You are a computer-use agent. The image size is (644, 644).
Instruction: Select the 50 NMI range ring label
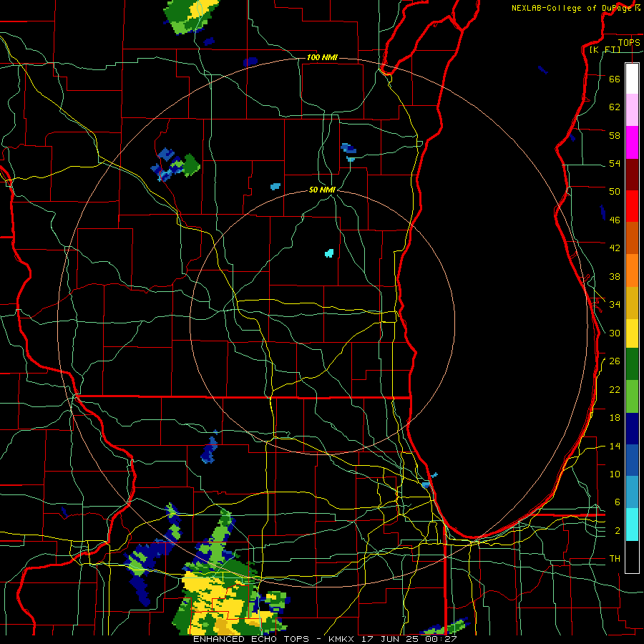[x=322, y=190]
